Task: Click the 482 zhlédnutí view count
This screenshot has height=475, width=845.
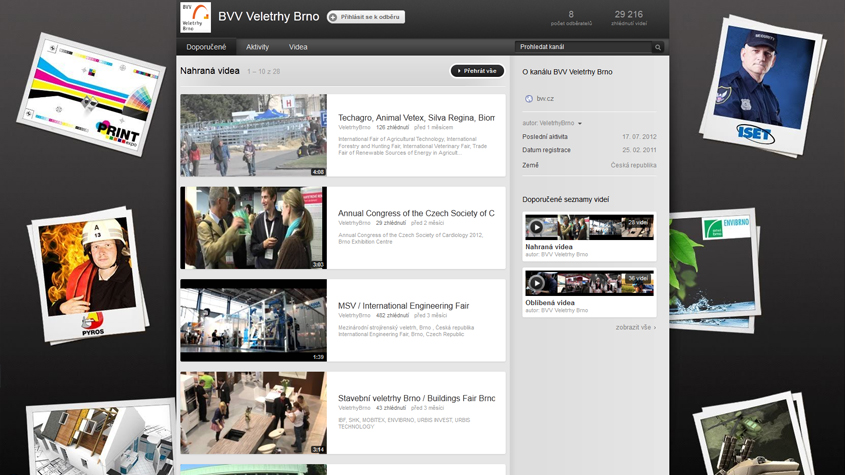Action: pos(392,316)
